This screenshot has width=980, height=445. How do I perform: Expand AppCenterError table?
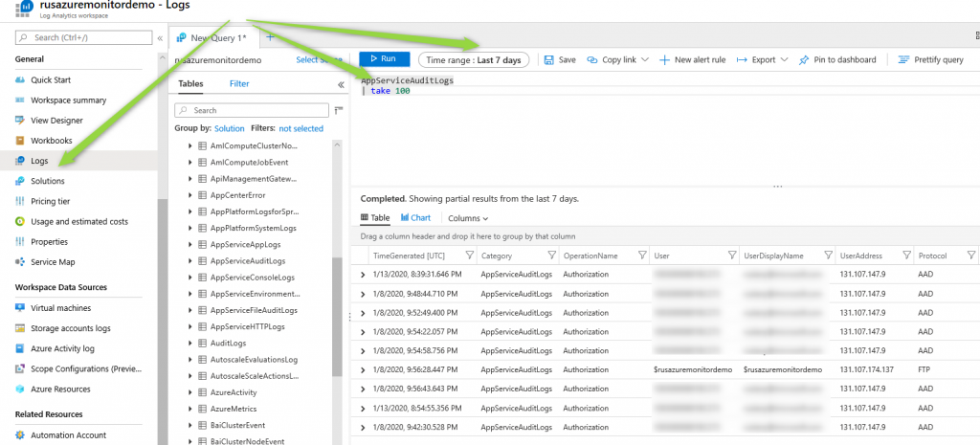coord(190,195)
